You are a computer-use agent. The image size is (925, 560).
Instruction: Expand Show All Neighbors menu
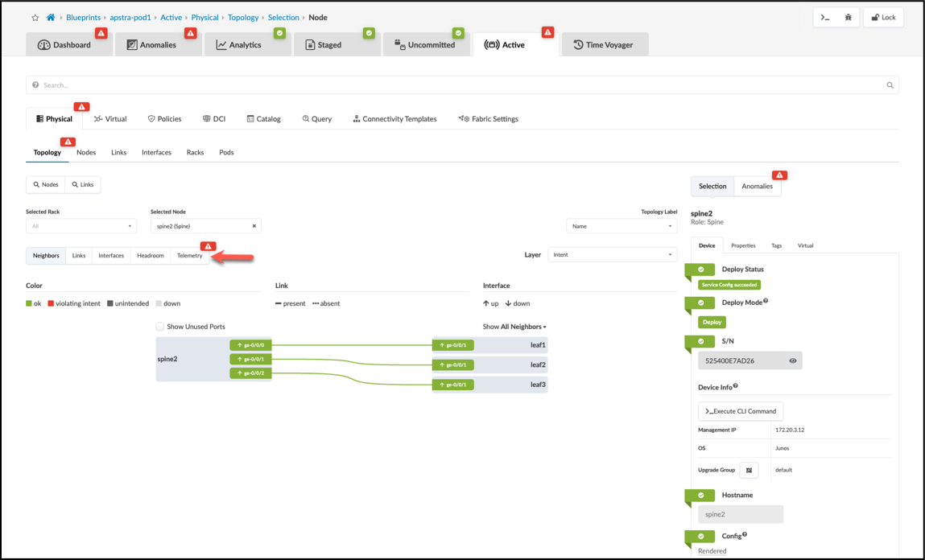[x=514, y=327]
